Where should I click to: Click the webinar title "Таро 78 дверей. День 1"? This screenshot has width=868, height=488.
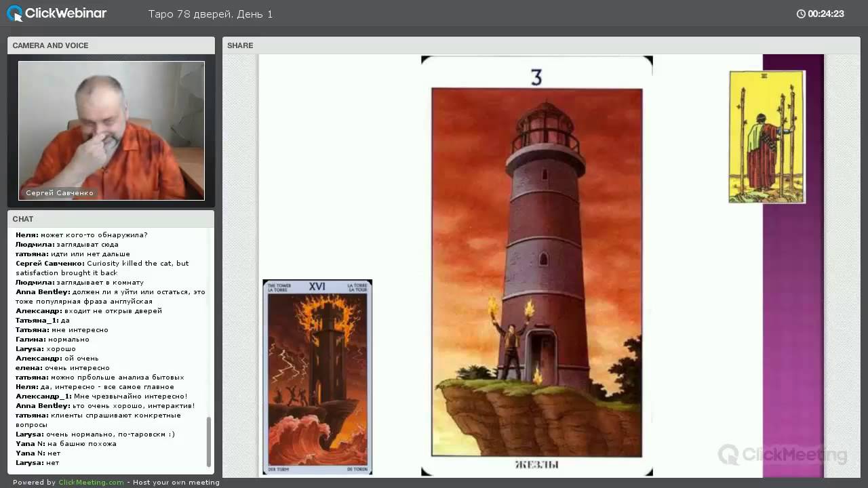210,14
